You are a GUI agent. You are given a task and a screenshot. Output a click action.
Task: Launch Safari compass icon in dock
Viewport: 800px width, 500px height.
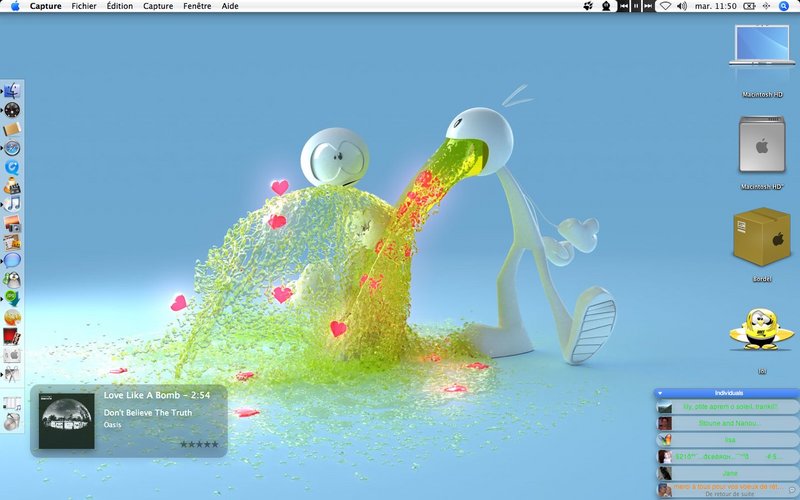12,148
